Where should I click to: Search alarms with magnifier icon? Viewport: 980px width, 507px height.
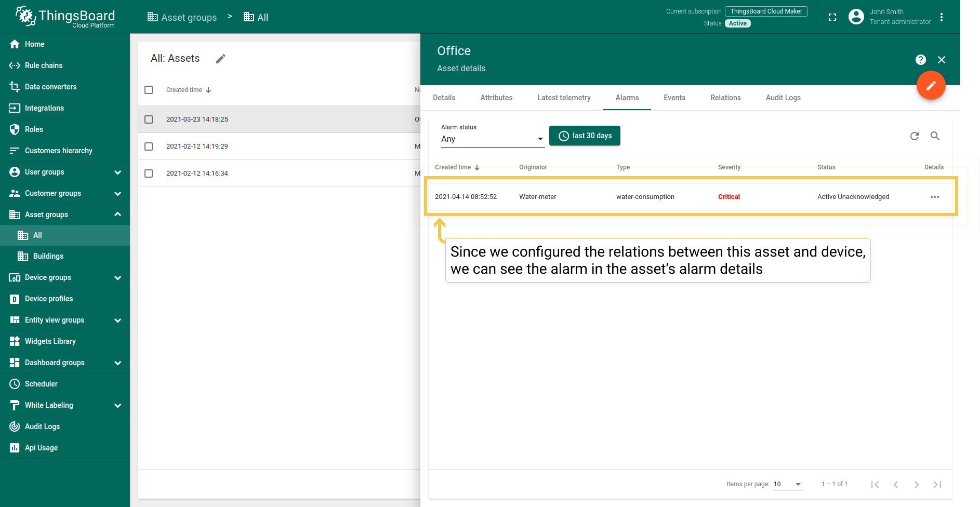click(x=935, y=136)
